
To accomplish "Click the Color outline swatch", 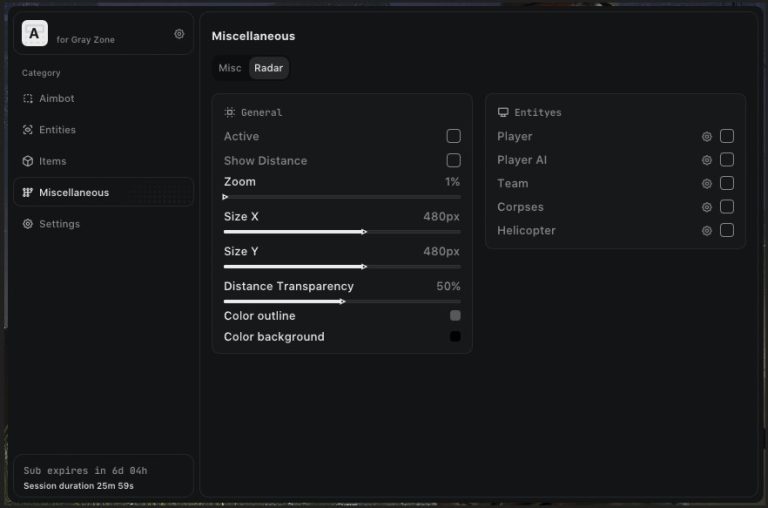I will pyautogui.click(x=455, y=316).
